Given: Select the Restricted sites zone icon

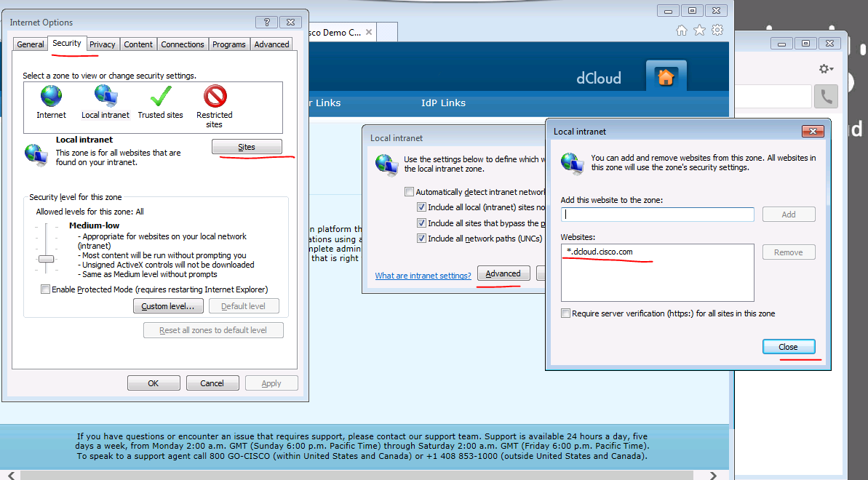Looking at the screenshot, I should [x=215, y=96].
